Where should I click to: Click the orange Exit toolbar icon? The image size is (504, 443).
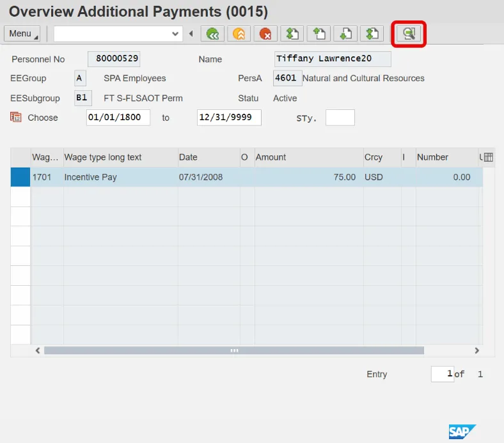tap(239, 34)
